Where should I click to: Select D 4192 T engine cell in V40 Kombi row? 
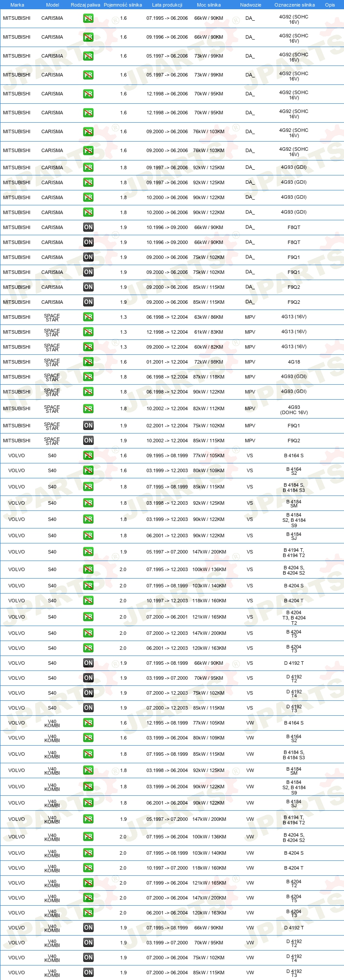tap(294, 928)
